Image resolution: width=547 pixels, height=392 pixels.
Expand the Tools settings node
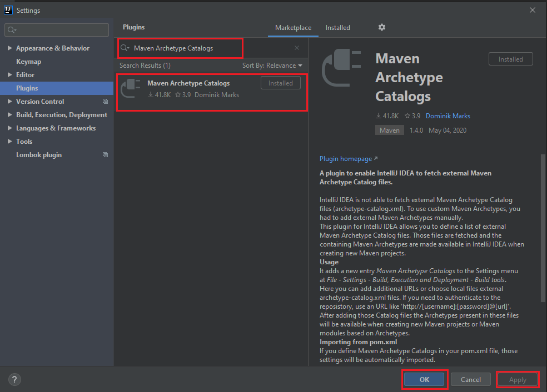[10, 142]
